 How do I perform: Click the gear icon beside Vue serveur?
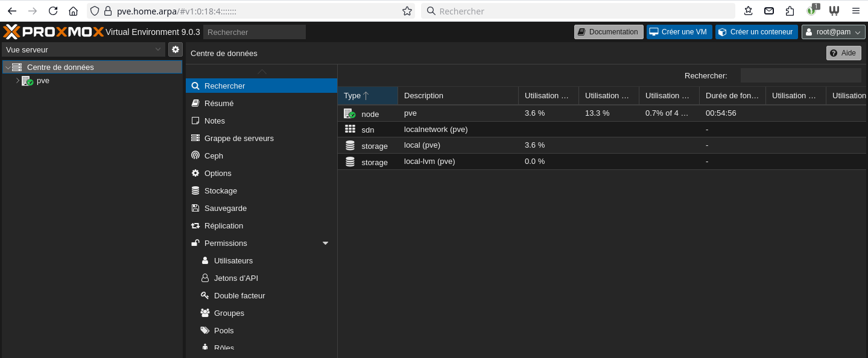tap(175, 49)
